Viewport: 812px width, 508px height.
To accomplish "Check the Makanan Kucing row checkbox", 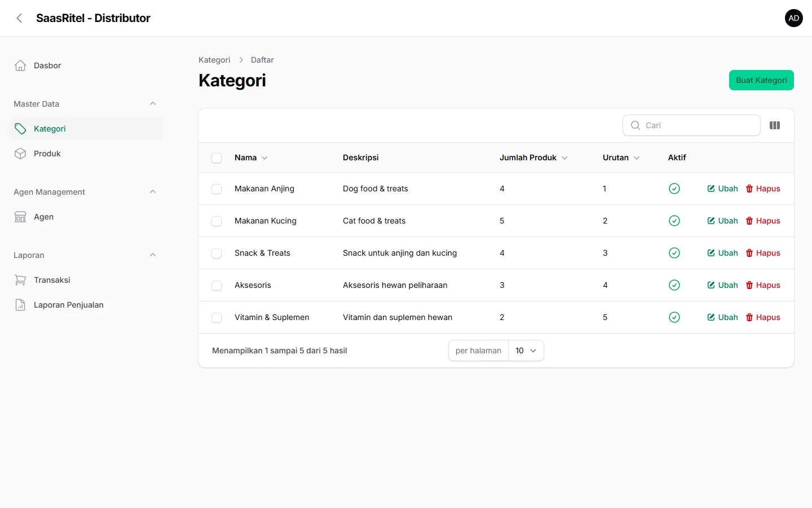I will click(x=217, y=221).
